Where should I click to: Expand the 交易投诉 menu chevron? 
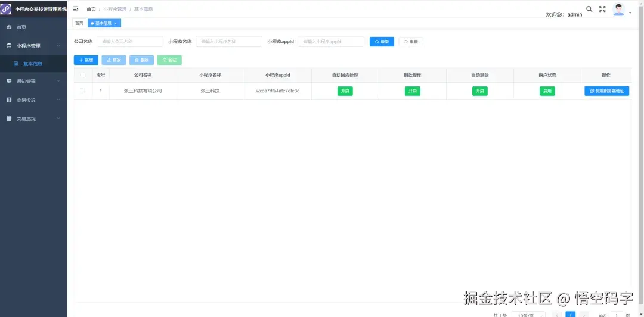coord(58,100)
